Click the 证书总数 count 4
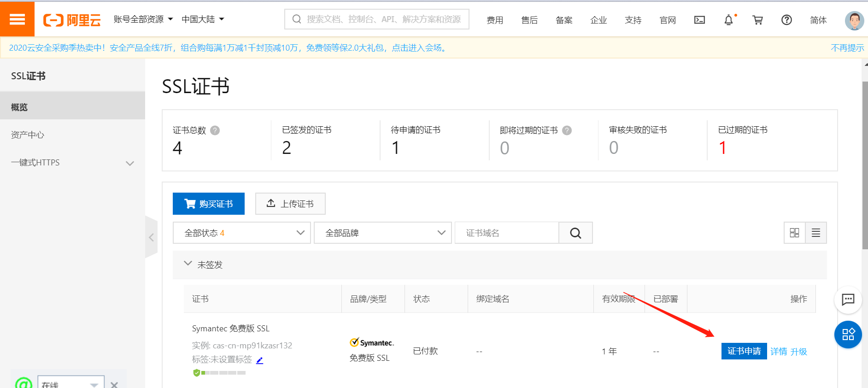868x388 pixels. point(177,148)
